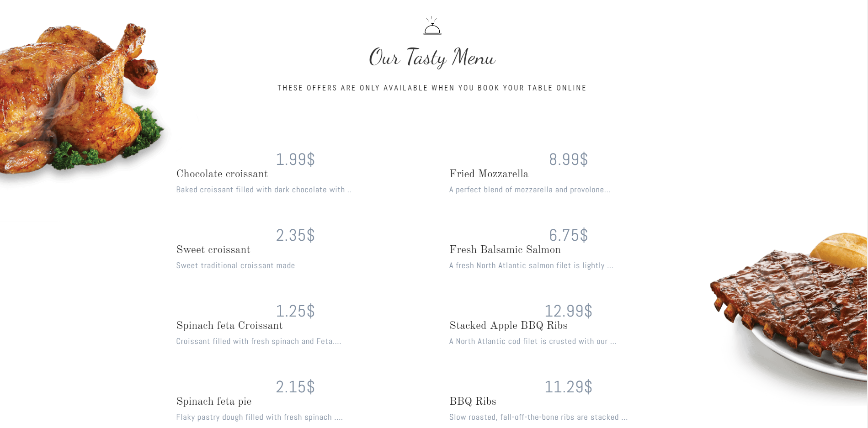Click the roasted chicken image
The image size is (868, 428).
click(80, 100)
